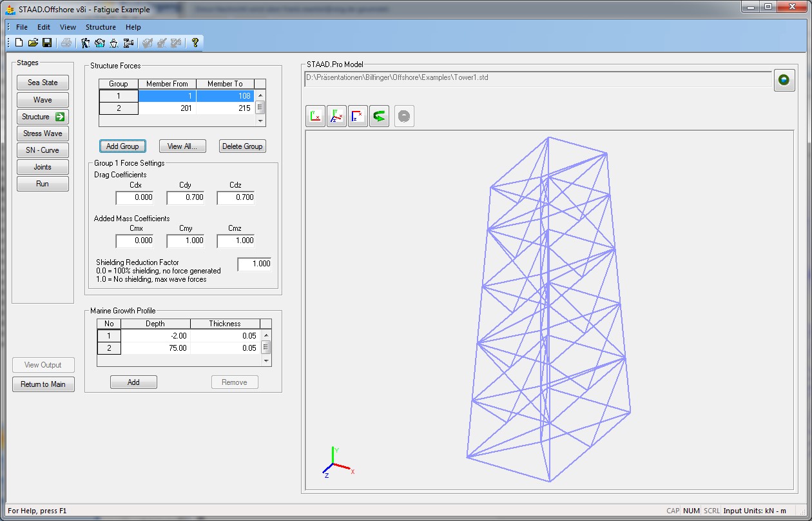Click the New file toolbar icon
The image size is (812, 521).
19,43
